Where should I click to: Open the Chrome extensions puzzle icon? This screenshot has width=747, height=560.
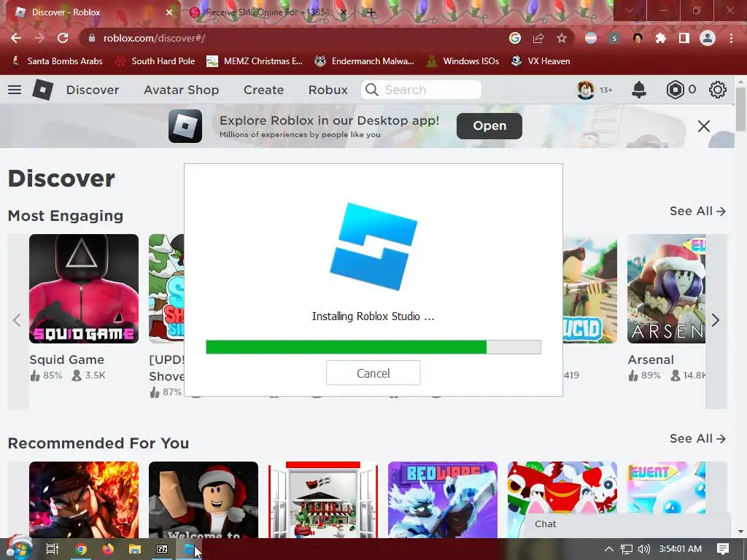pyautogui.click(x=661, y=38)
